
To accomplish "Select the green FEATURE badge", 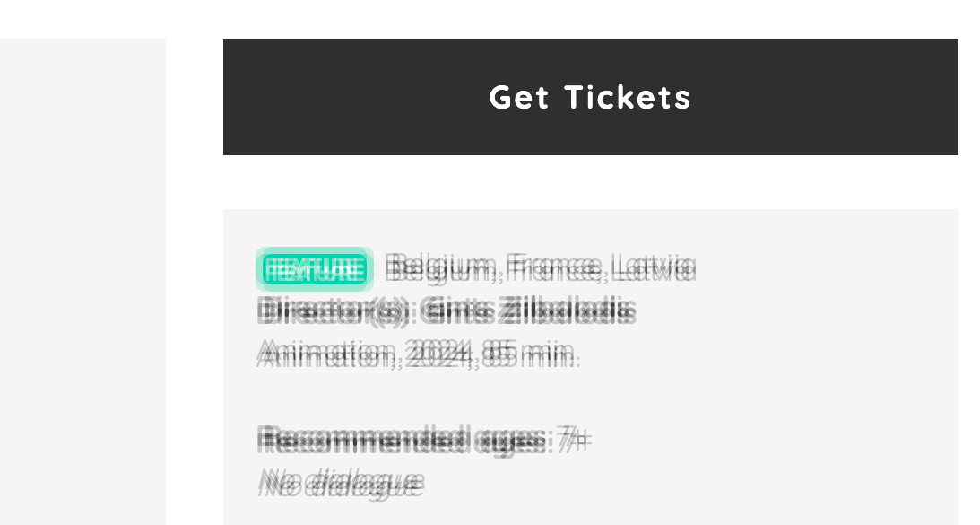I will pyautogui.click(x=314, y=268).
